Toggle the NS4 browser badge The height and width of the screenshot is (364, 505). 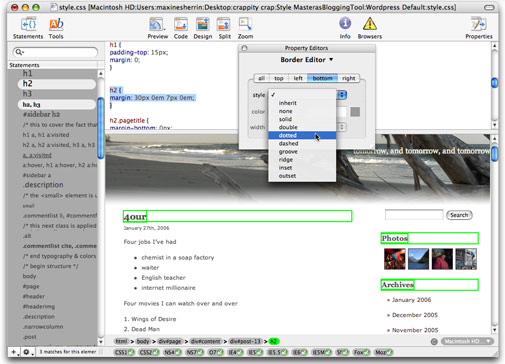172,352
